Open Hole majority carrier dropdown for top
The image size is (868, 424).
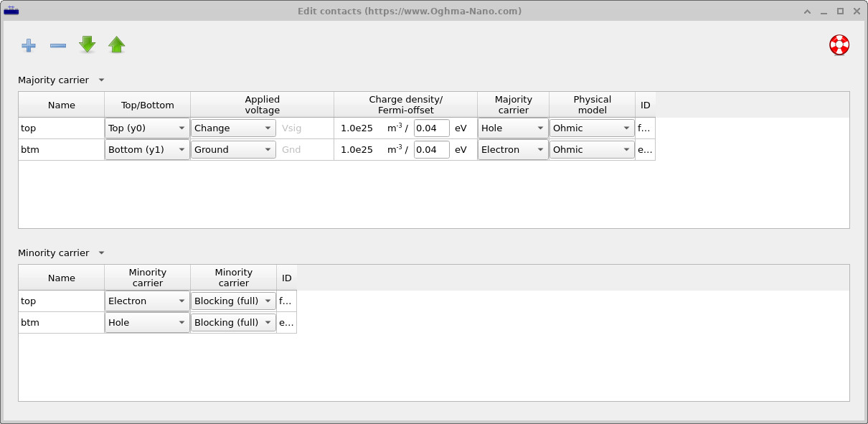tap(513, 128)
